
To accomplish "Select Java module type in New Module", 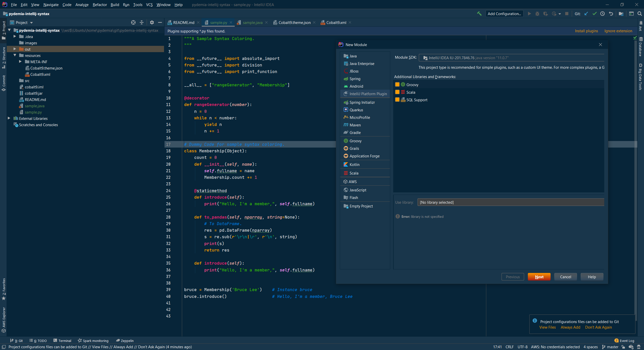I will click(365, 56).
